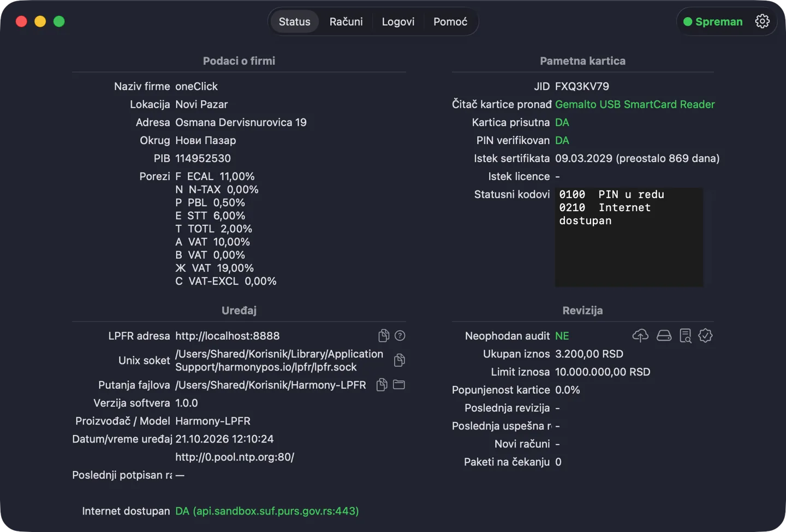Click the cloud upload audit icon

[x=640, y=336]
